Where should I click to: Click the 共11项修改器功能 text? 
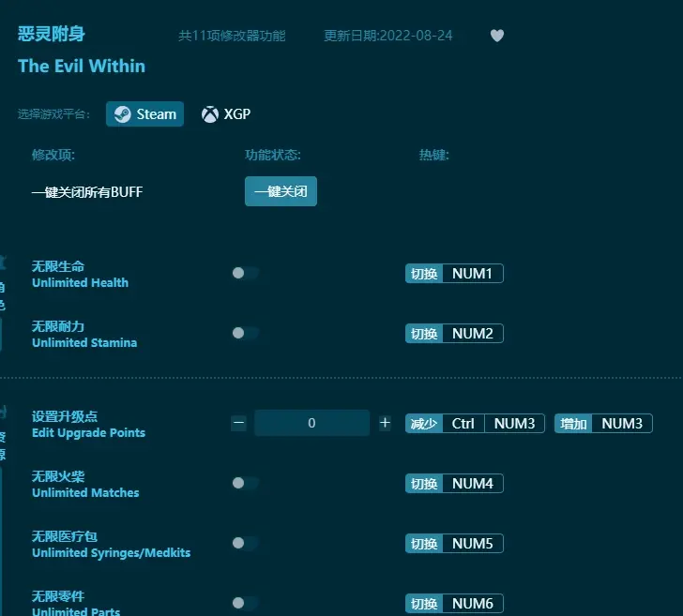pos(232,36)
